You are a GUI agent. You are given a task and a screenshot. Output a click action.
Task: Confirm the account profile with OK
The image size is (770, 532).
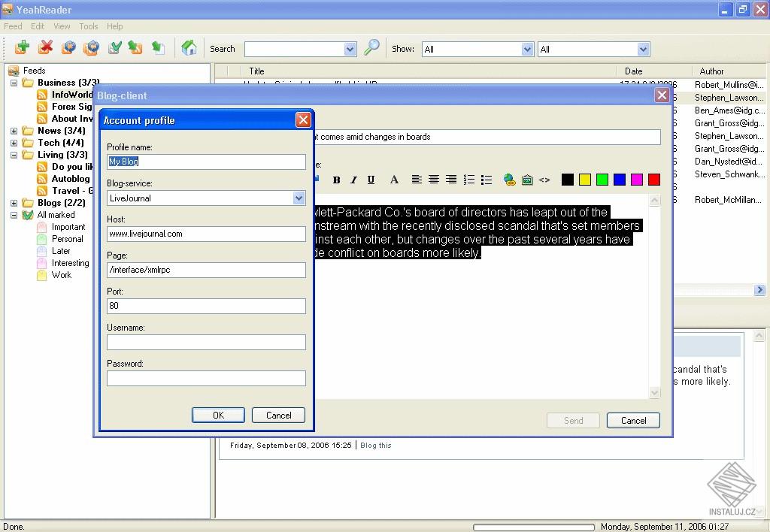(218, 415)
